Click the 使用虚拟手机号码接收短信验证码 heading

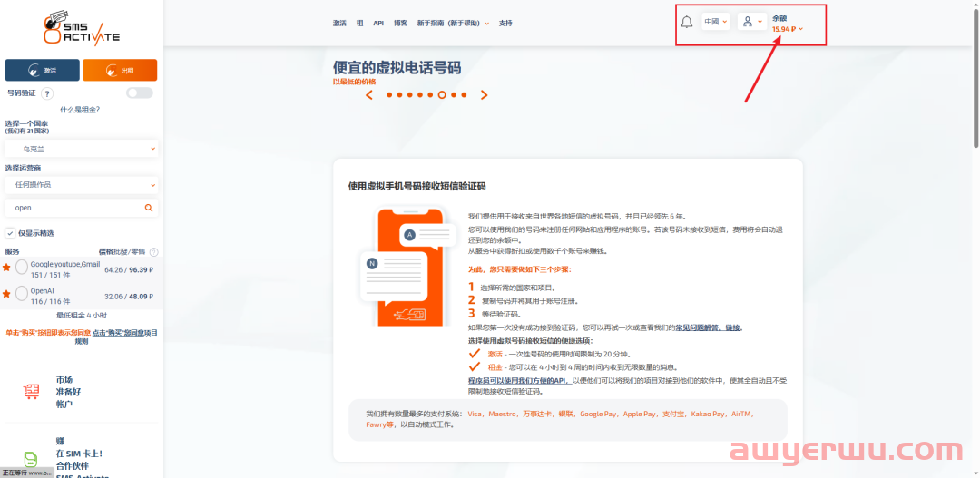coord(416,186)
